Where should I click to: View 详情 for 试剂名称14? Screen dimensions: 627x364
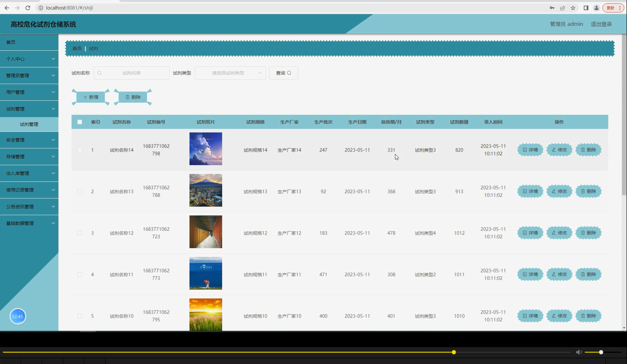click(530, 150)
